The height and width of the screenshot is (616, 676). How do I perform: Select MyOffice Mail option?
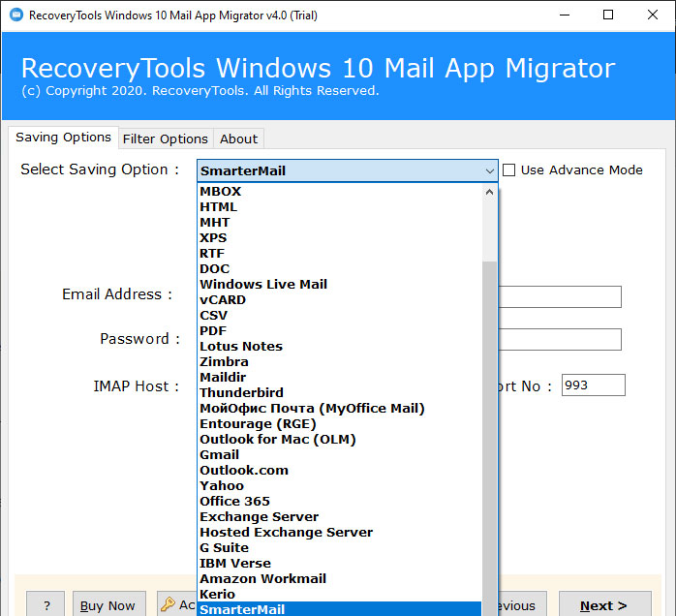pos(340,408)
